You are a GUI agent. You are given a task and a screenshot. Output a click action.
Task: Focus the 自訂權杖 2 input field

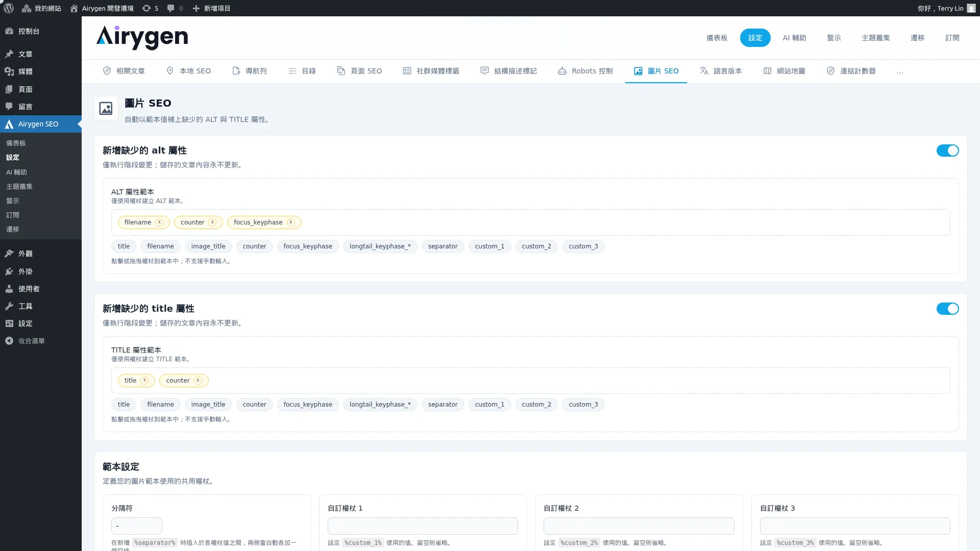pos(639,526)
